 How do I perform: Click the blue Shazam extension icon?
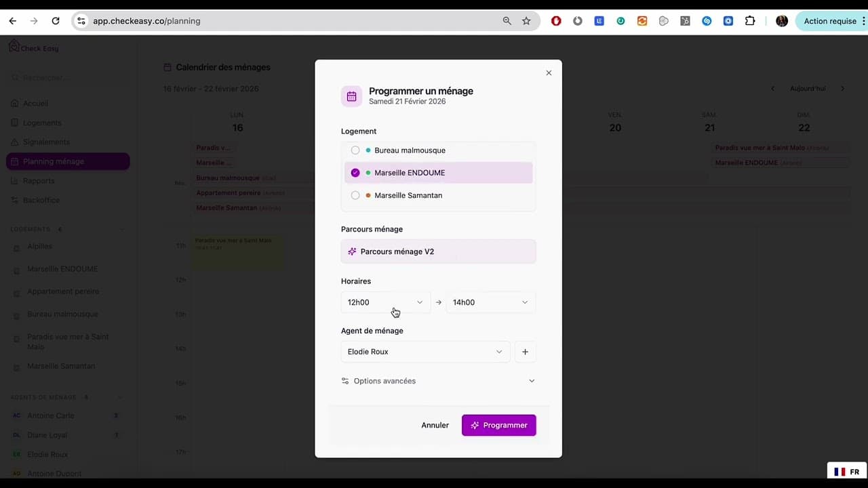[x=707, y=21]
